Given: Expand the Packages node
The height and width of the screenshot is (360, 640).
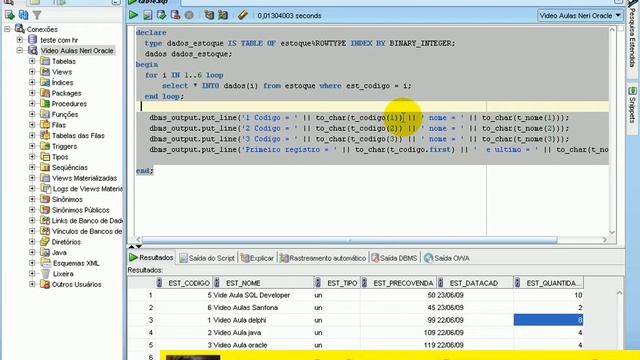Looking at the screenshot, I should click(32, 93).
